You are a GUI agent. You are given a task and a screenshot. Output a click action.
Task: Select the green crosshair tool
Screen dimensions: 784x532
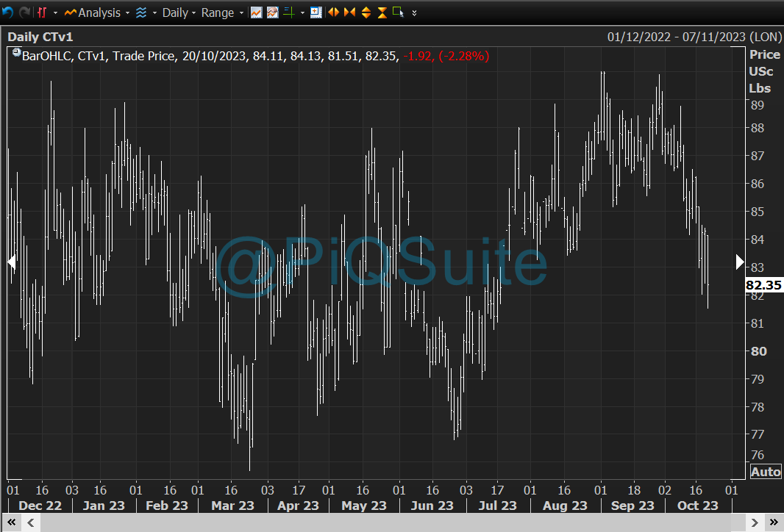click(289, 12)
